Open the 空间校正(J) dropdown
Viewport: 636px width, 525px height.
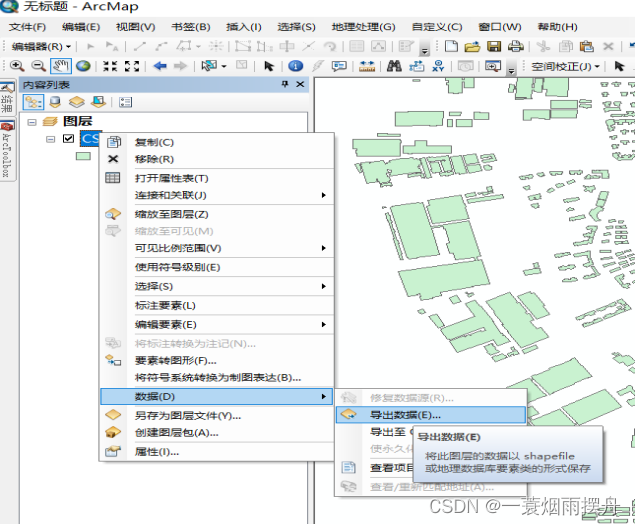(565, 66)
